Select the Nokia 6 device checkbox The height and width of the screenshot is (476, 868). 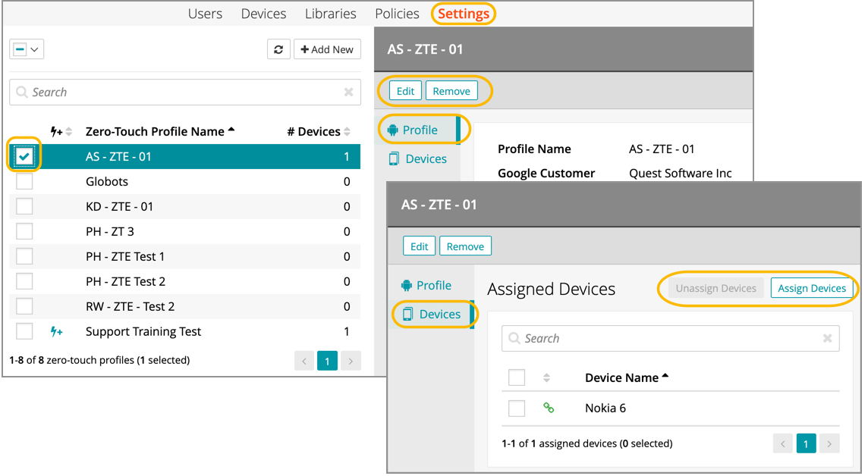coord(517,409)
